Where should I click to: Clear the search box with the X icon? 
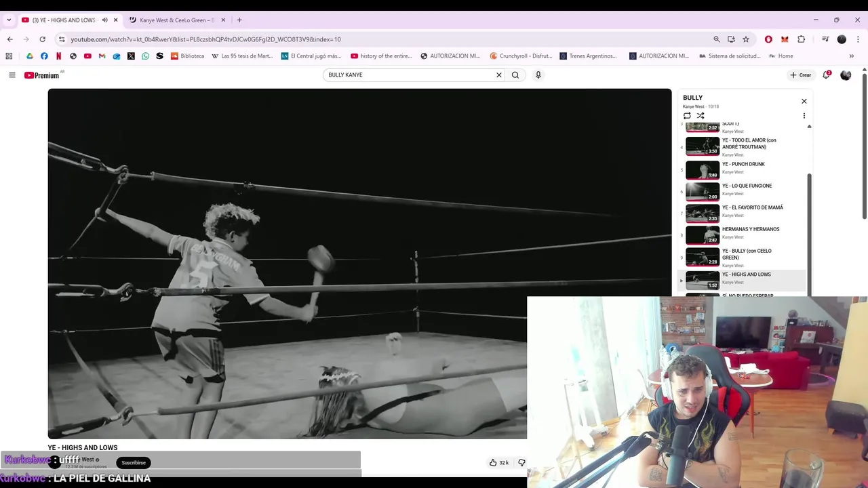tap(499, 75)
